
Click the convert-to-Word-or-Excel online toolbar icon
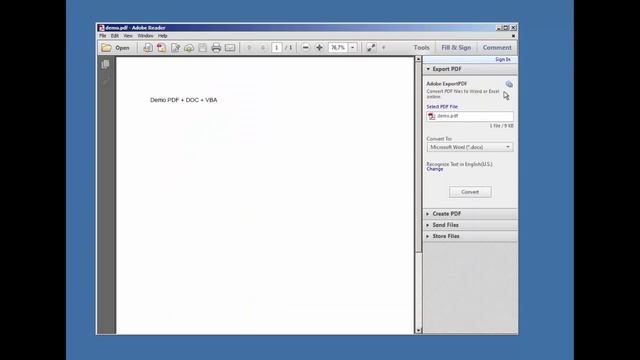coord(148,48)
